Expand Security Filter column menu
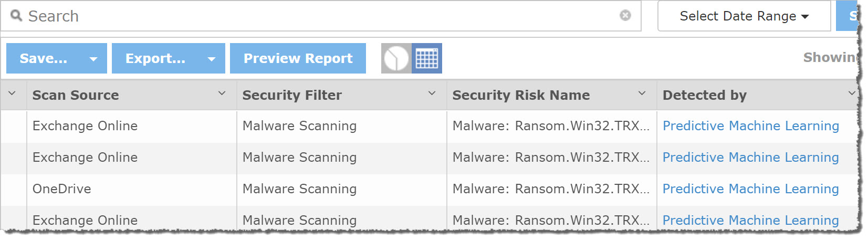 tap(432, 93)
